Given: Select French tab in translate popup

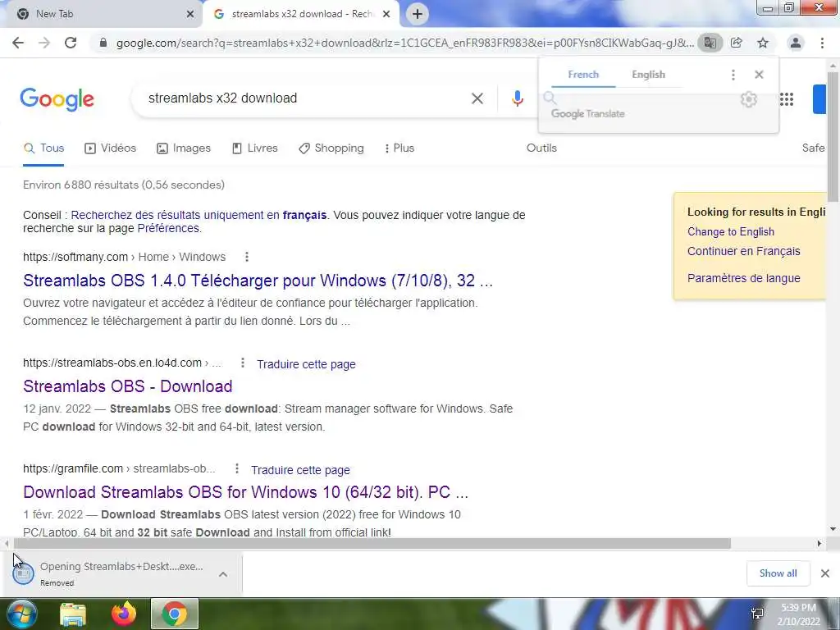Looking at the screenshot, I should [583, 75].
